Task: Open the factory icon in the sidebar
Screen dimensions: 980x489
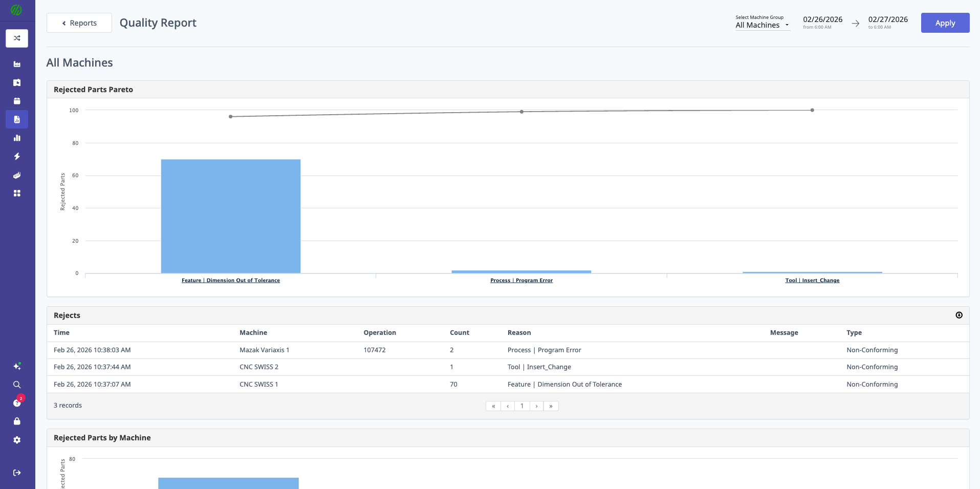Action: (17, 64)
